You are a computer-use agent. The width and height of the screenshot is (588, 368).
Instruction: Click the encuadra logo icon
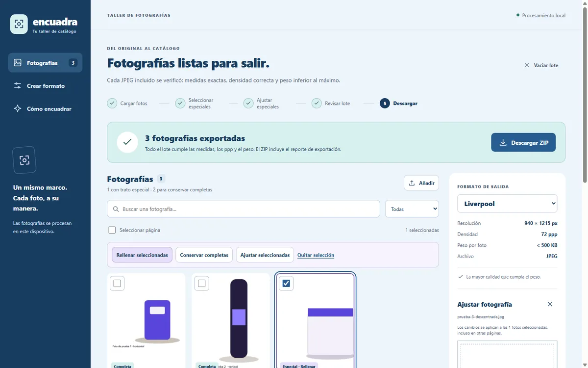(19, 24)
